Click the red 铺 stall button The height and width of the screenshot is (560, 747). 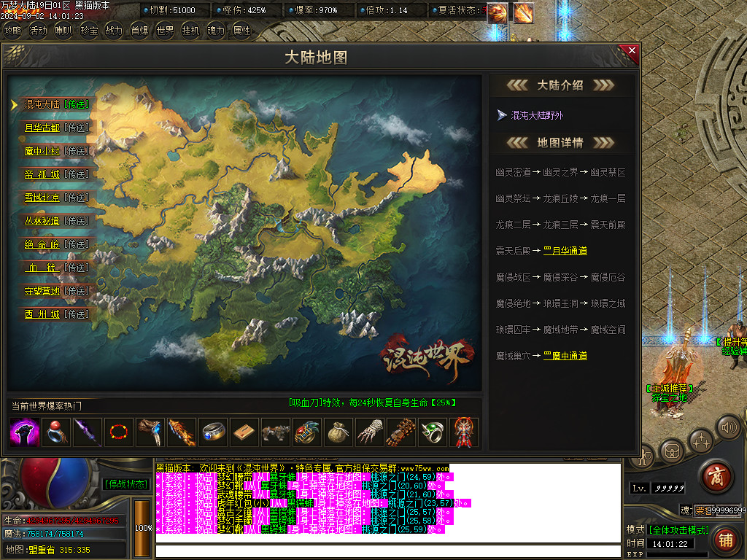pos(725,540)
